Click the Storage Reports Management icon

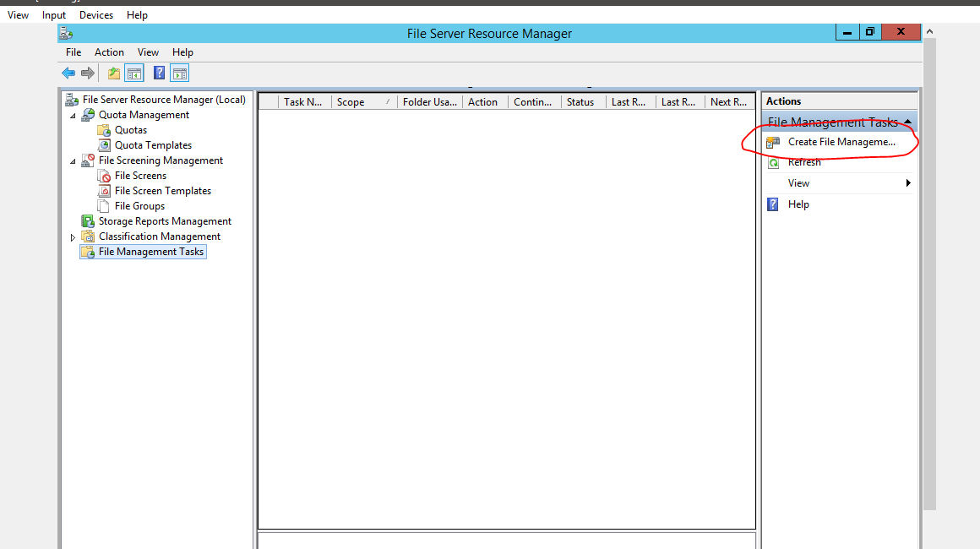click(88, 220)
